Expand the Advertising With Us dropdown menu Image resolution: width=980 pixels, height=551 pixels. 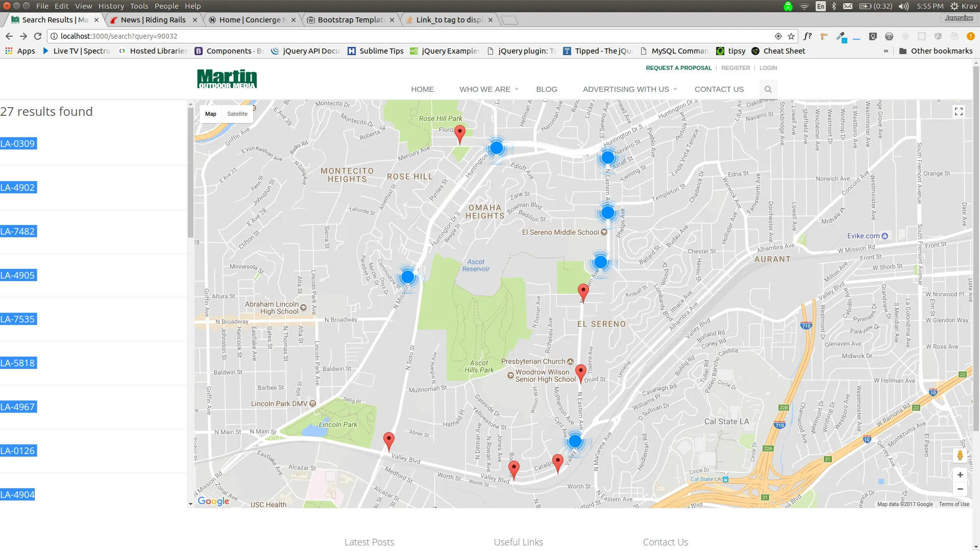click(x=629, y=89)
